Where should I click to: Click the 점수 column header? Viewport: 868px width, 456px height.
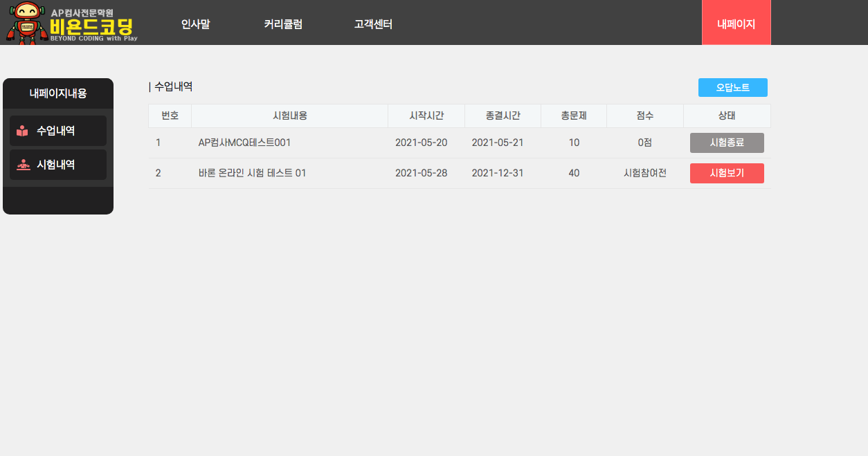click(x=645, y=116)
